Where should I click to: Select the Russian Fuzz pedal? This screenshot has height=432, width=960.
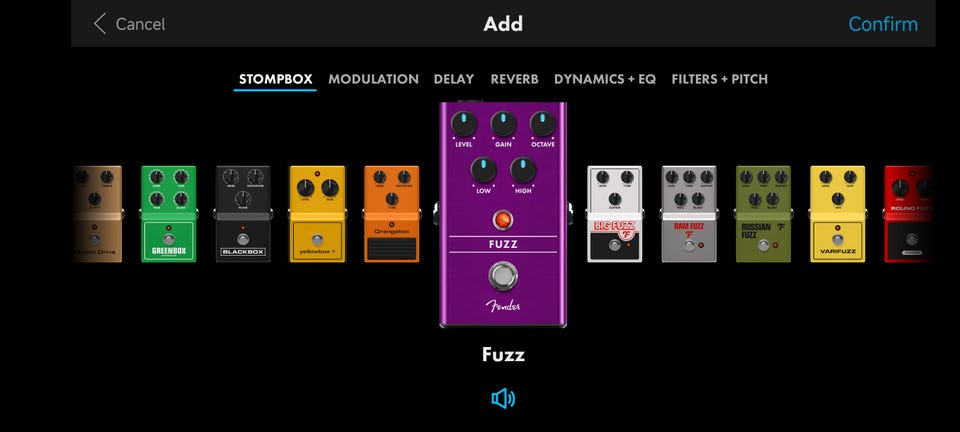tap(763, 214)
